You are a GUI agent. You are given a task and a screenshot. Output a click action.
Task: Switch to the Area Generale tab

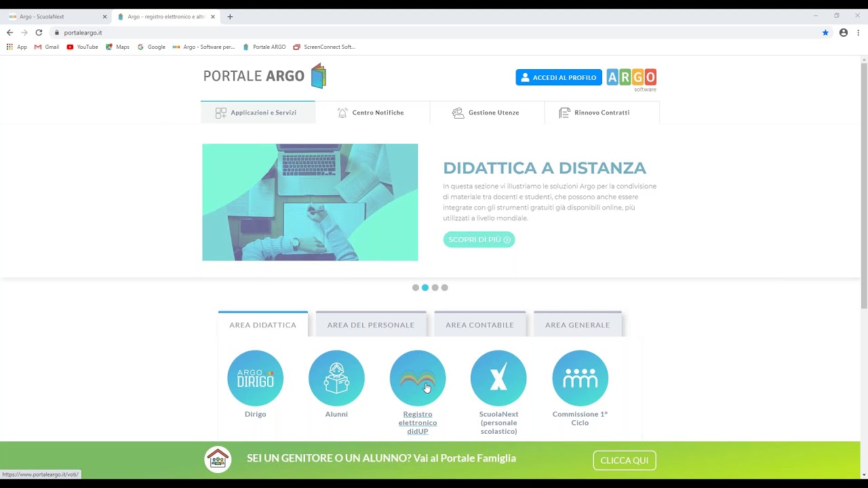(578, 325)
